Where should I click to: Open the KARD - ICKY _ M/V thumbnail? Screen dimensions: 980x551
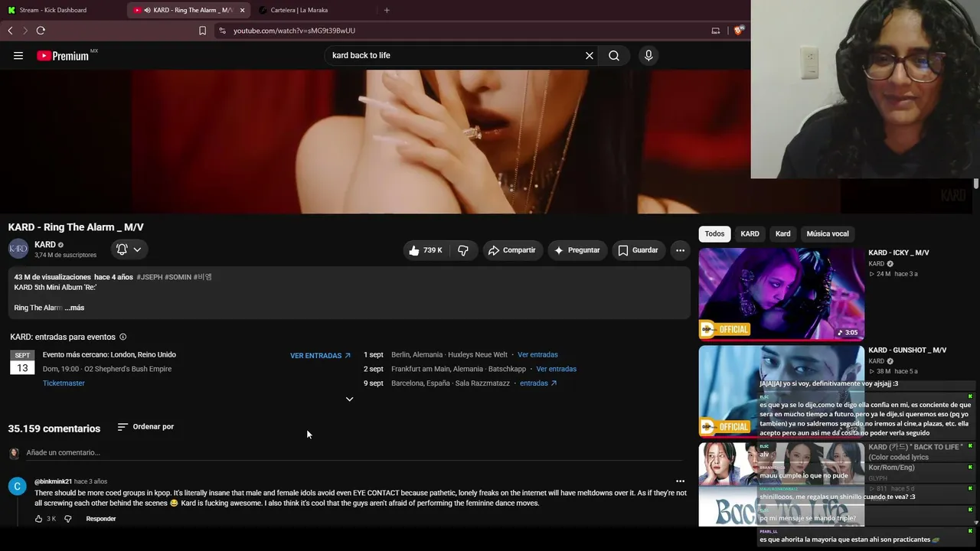[x=781, y=294]
